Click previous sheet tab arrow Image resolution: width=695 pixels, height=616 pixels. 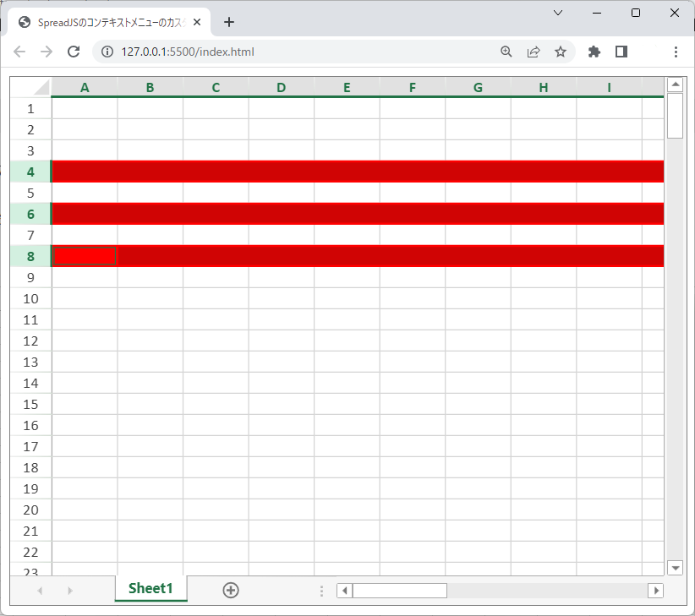(x=40, y=591)
